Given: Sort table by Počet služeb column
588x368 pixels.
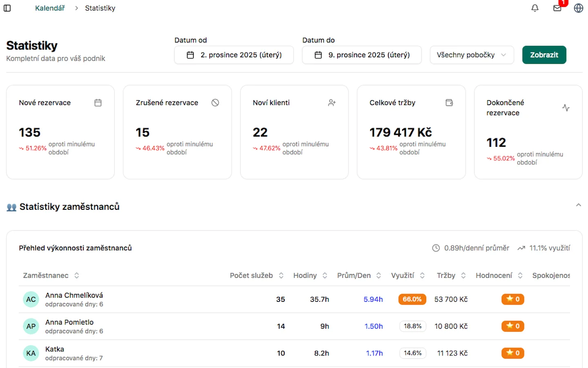Looking at the screenshot, I should 256,276.
